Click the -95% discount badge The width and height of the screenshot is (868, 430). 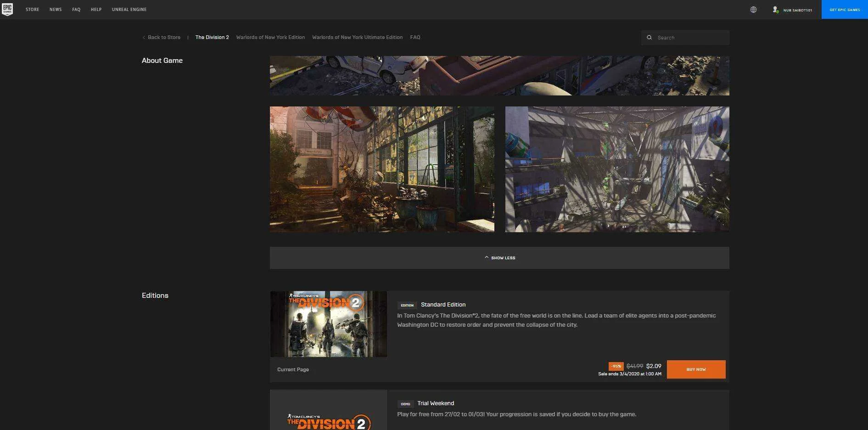(616, 366)
